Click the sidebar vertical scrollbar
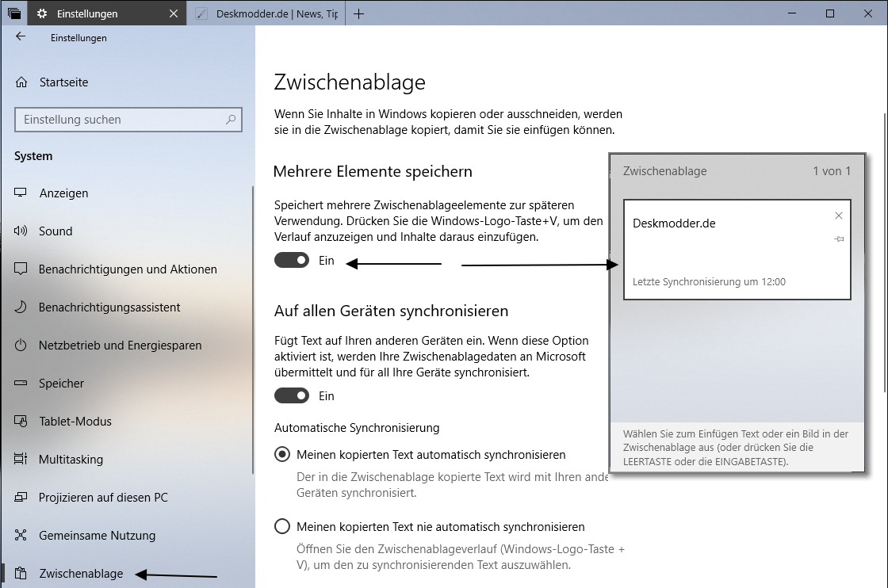This screenshot has width=888, height=588. (x=252, y=330)
